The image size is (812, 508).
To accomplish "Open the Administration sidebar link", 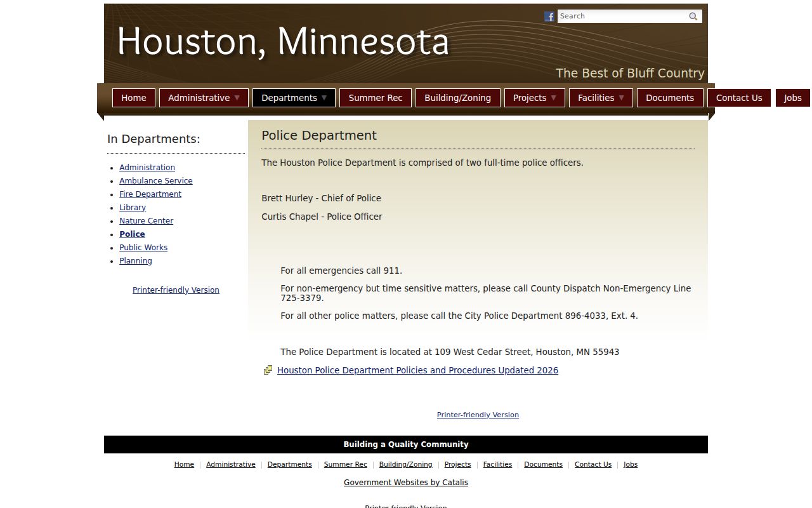I will pyautogui.click(x=147, y=168).
